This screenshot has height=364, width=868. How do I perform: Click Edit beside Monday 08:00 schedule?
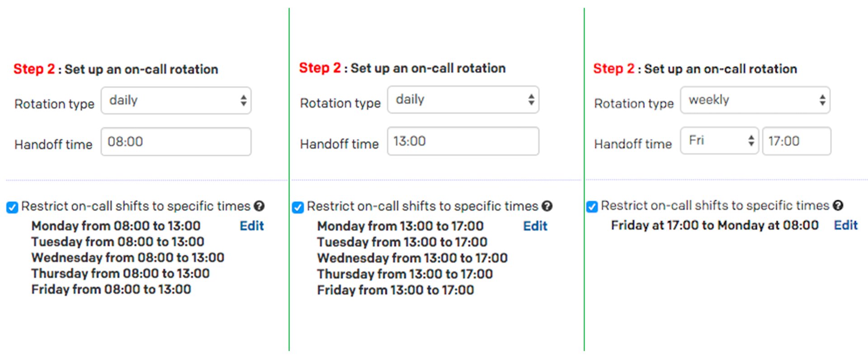(252, 226)
